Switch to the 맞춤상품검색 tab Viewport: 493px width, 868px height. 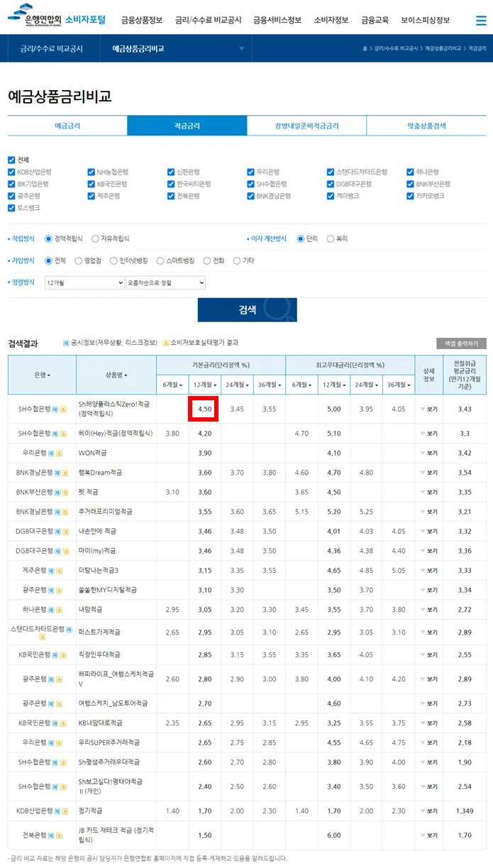[x=426, y=126]
